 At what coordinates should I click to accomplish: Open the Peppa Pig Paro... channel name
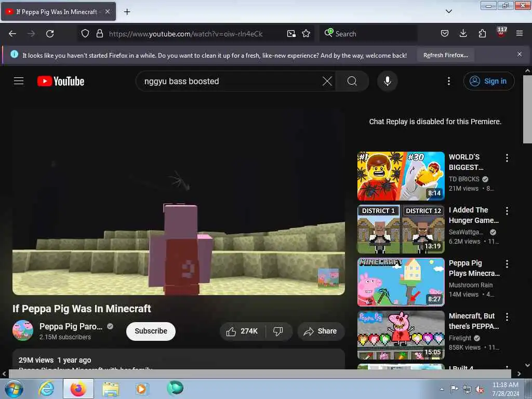[x=71, y=326]
